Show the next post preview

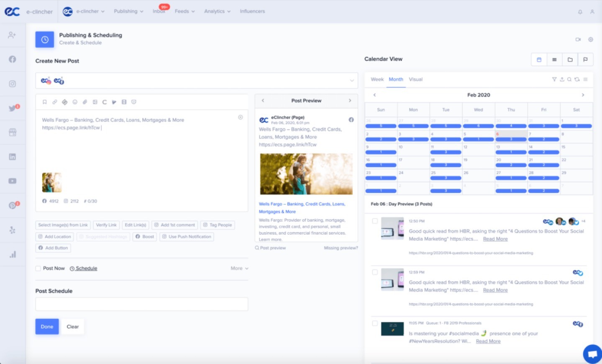[350, 100]
